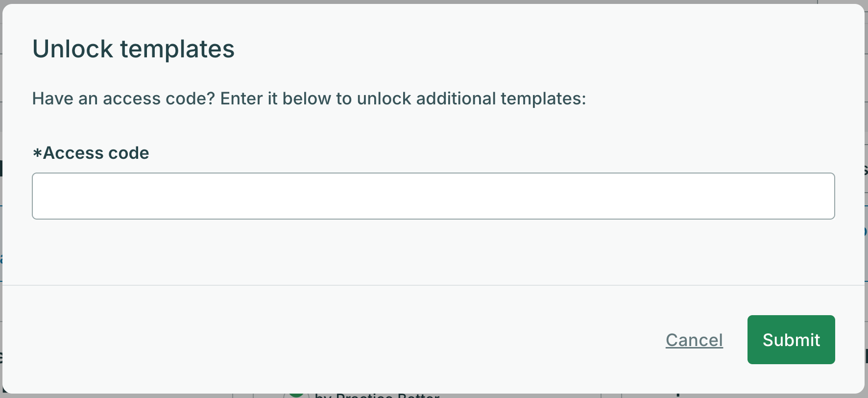Click the word 'templates' in the title
Screen dimensions: 868x398
click(177, 49)
